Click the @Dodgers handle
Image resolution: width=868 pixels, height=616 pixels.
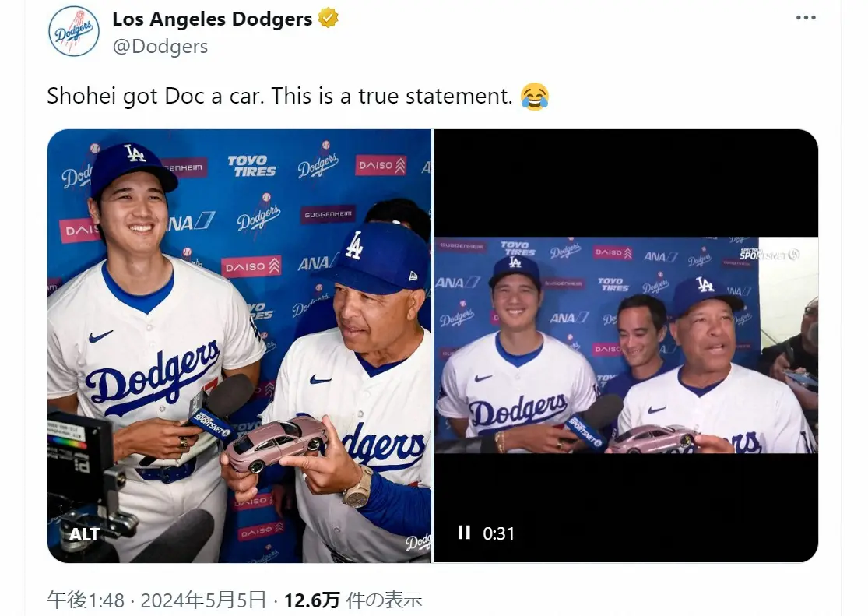[x=160, y=47]
